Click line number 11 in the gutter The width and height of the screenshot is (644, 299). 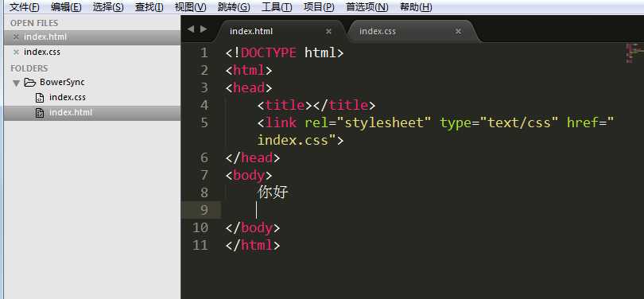[x=200, y=245]
